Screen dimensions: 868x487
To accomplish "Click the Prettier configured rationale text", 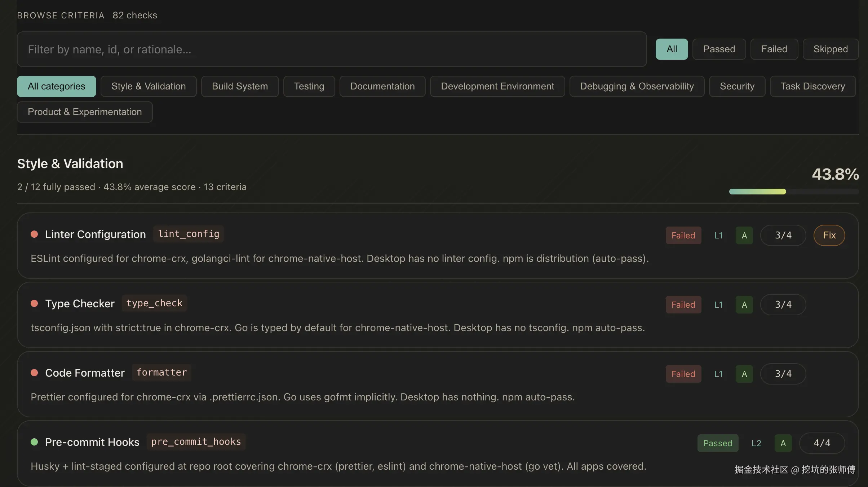I will pyautogui.click(x=303, y=397).
